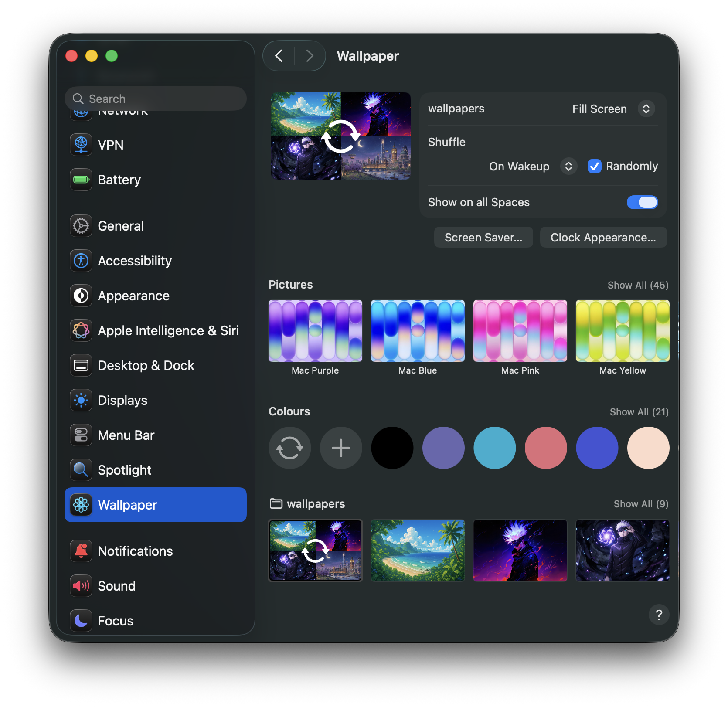Viewport: 728px width, 707px height.
Task: Click the Screen Saver… button
Action: click(x=483, y=237)
